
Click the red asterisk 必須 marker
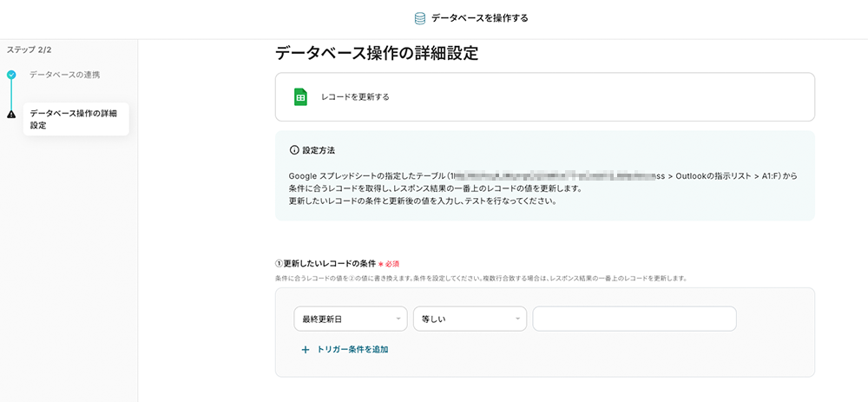[x=380, y=263]
